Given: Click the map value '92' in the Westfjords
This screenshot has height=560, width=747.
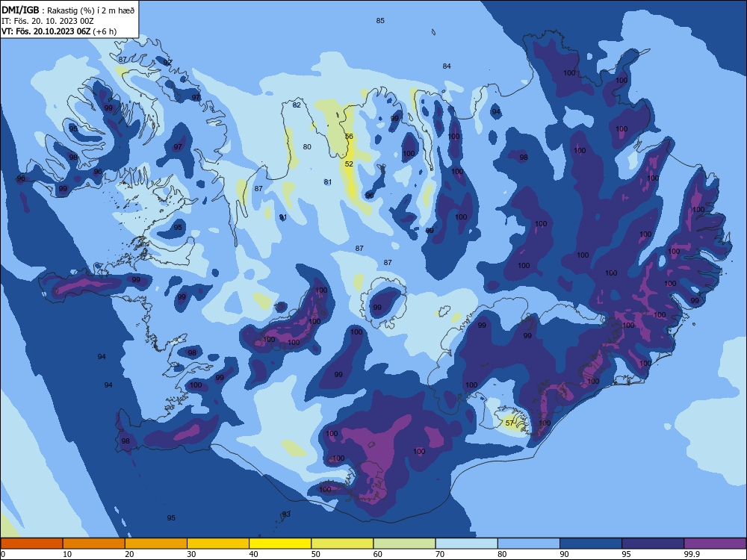Looking at the screenshot, I should (167, 63).
